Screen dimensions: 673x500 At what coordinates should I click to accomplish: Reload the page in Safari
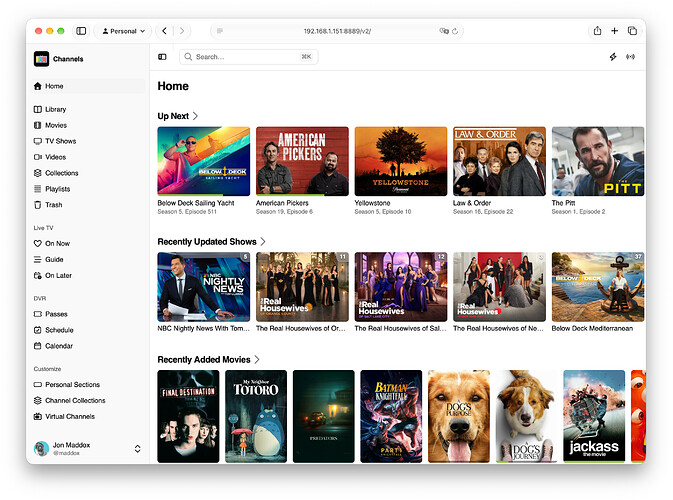coord(455,31)
